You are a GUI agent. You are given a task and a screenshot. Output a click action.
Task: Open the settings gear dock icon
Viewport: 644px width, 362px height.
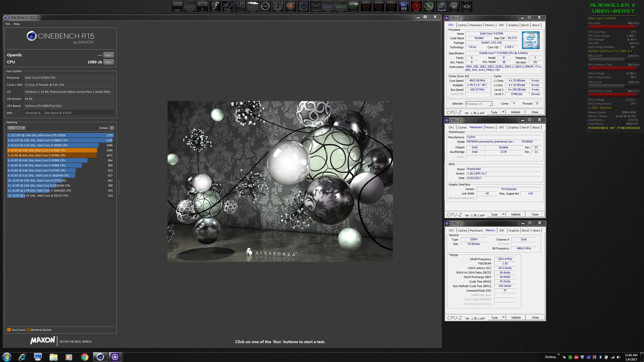454,6
